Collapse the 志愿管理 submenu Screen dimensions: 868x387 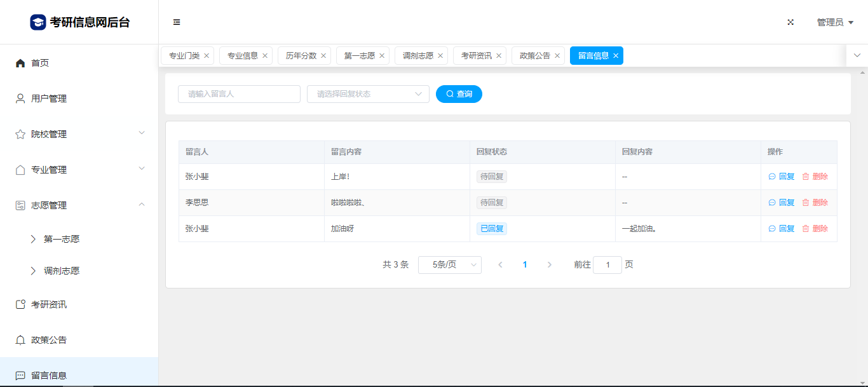tap(141, 205)
